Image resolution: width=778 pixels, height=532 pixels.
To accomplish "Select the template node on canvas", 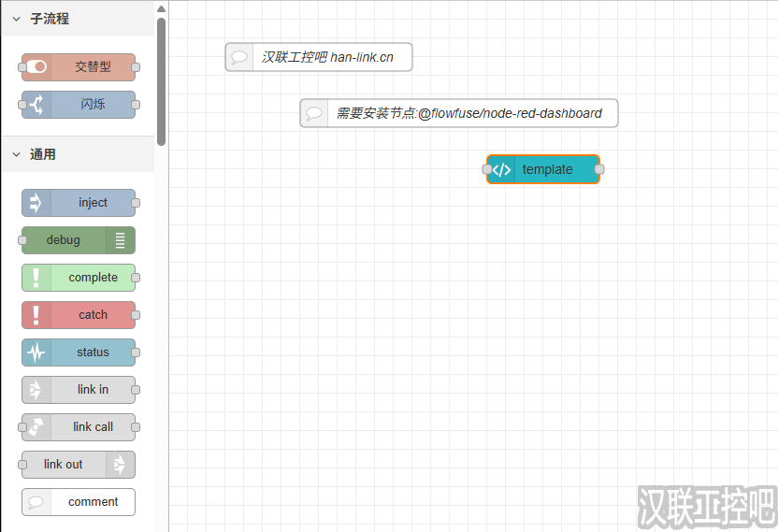I will [547, 169].
